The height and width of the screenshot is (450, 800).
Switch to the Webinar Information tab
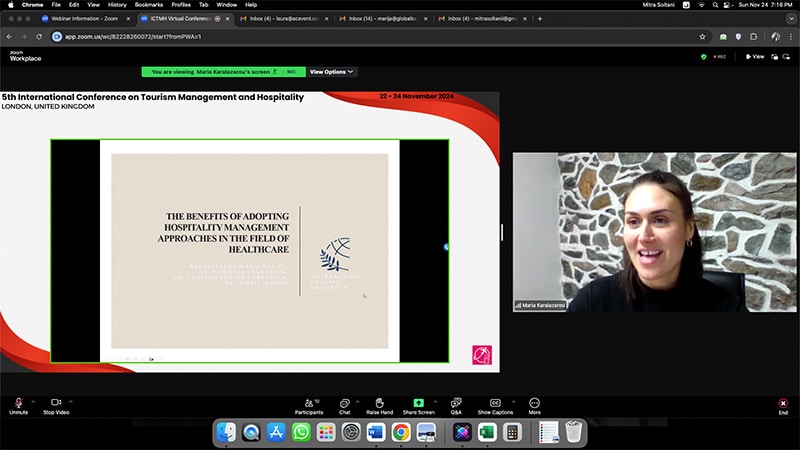(83, 18)
